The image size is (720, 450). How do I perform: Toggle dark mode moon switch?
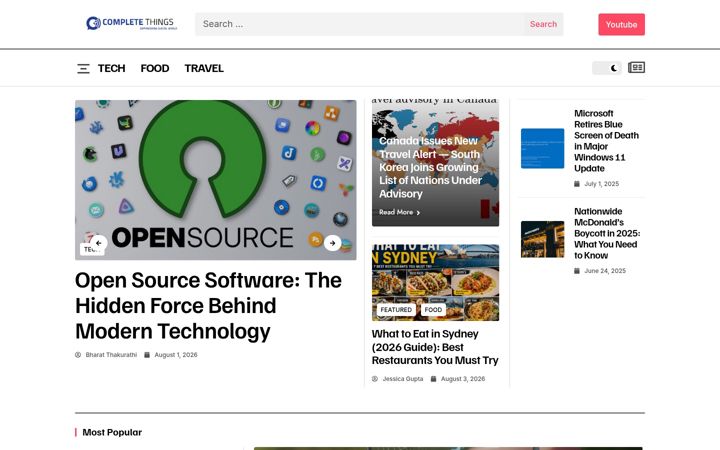[607, 68]
